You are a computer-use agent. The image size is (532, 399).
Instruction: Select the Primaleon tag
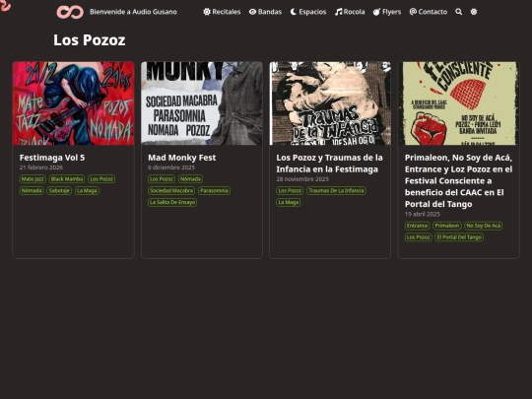[447, 226]
